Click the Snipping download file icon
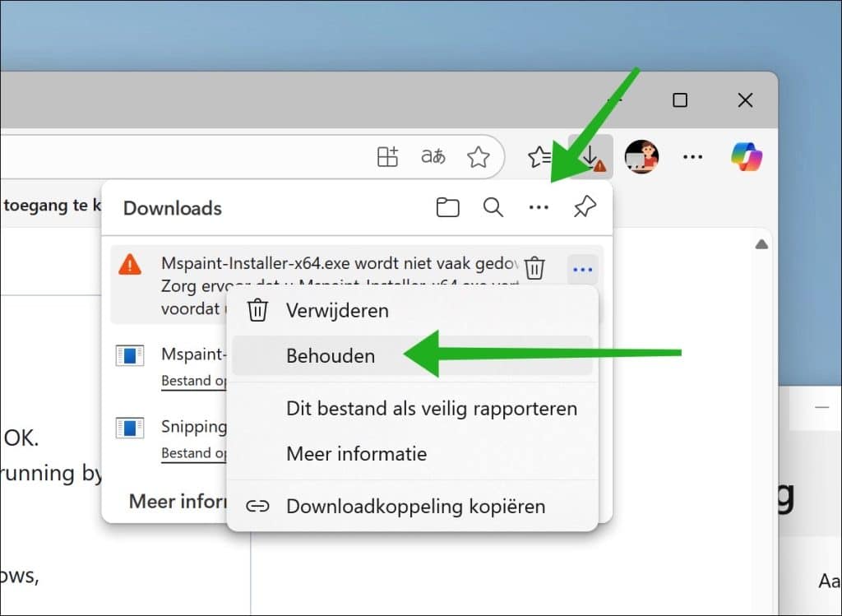842x616 pixels. click(x=130, y=428)
